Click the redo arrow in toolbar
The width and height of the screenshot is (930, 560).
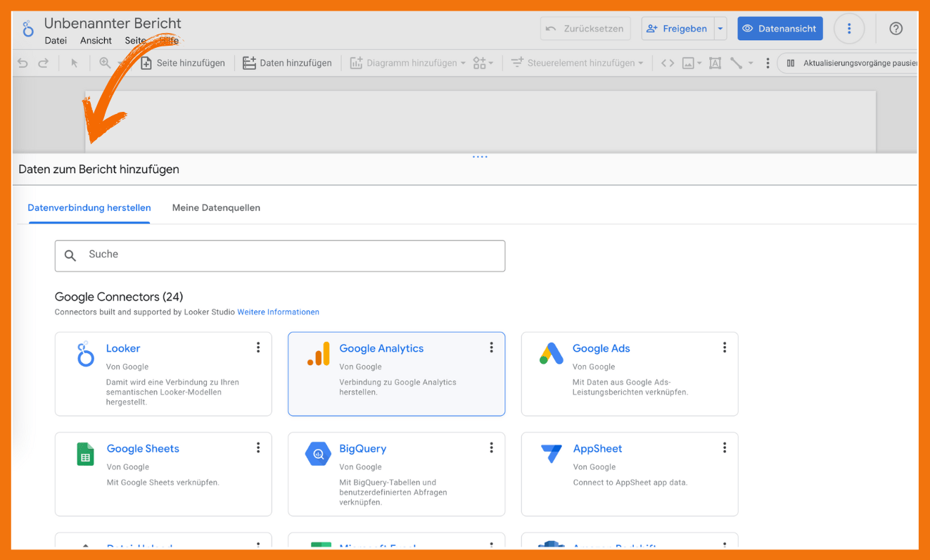[43, 63]
